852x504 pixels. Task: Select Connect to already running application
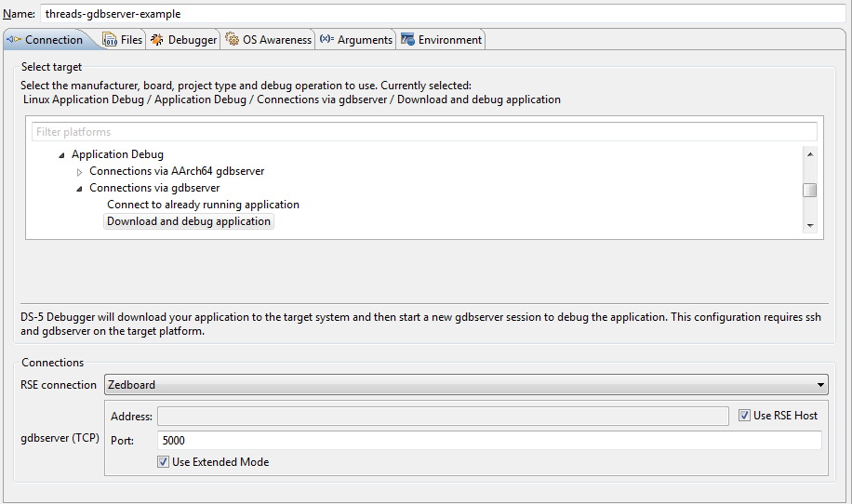point(203,205)
